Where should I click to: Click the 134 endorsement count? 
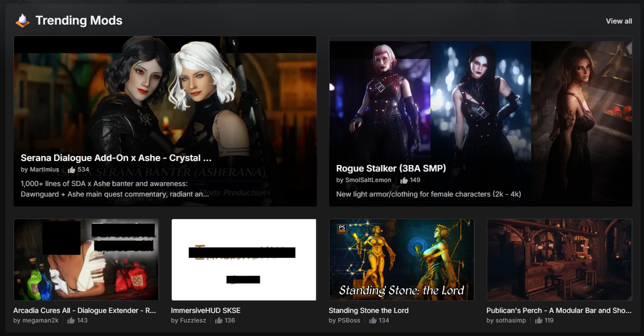point(384,320)
